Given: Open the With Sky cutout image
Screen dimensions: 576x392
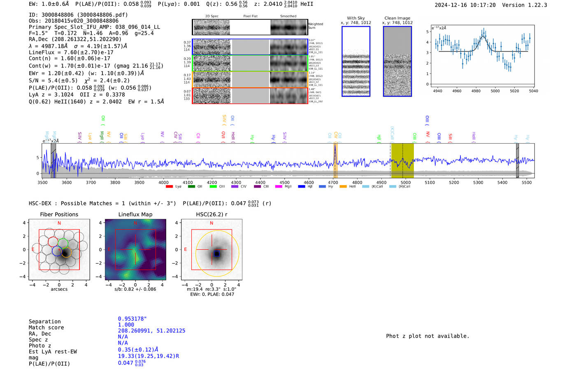Looking at the screenshot, I should [356, 61].
